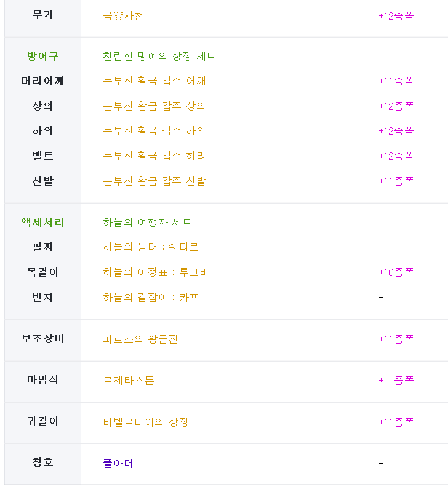The width and height of the screenshot is (448, 487).
Task: Select the weapon's +12증폭 value
Action: tap(396, 16)
